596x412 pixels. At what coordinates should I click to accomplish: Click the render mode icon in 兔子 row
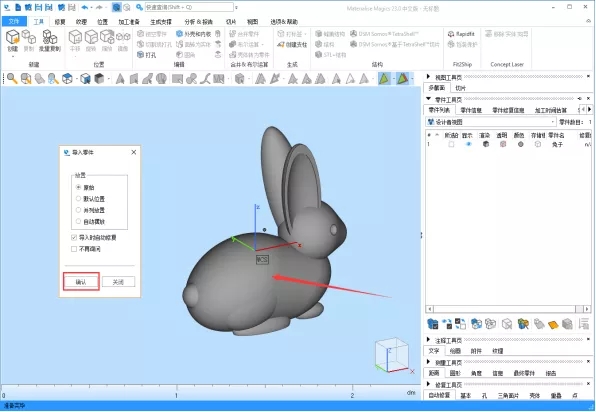point(485,144)
